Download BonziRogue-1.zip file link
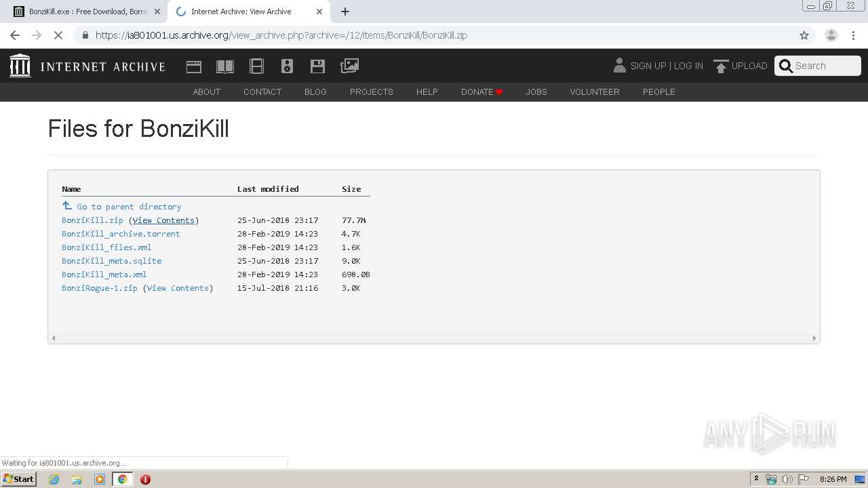The height and width of the screenshot is (488, 868). 100,288
